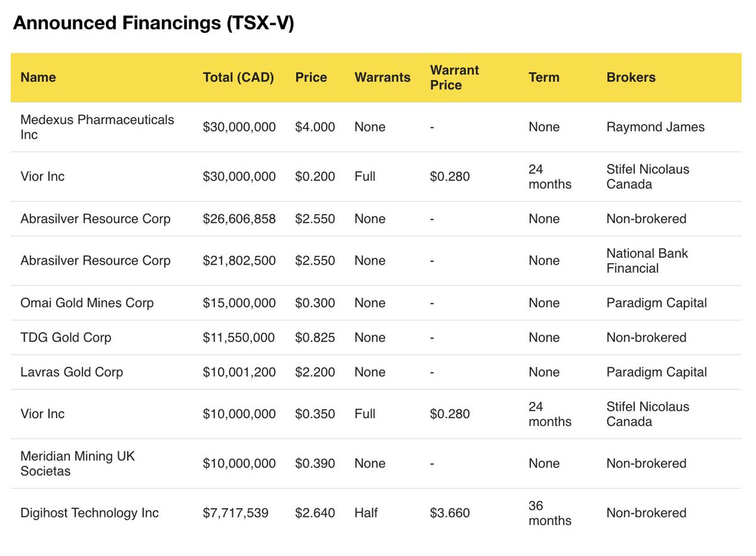The image size is (756, 556).
Task: Click the Term column header
Action: point(544,77)
